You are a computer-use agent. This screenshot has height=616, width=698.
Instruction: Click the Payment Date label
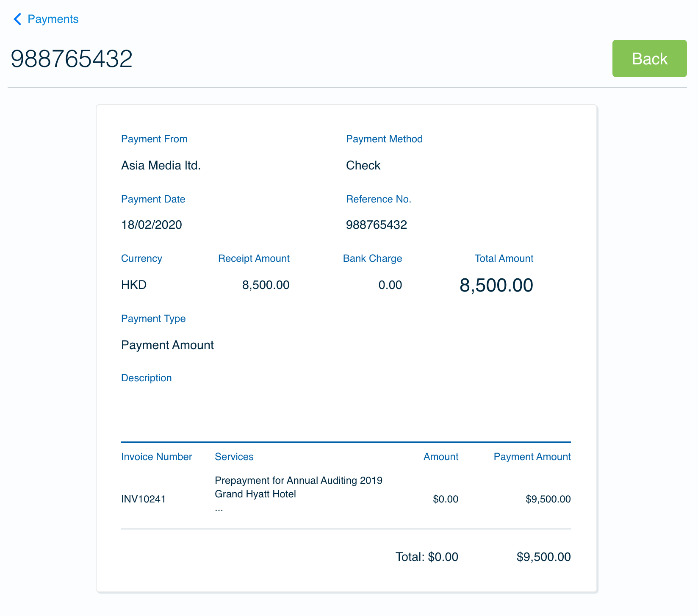[x=153, y=199]
